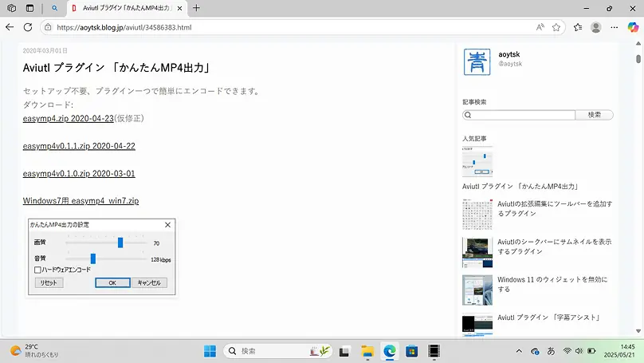Open aoytsk blog avatar image
The height and width of the screenshot is (363, 644).
coord(477,62)
